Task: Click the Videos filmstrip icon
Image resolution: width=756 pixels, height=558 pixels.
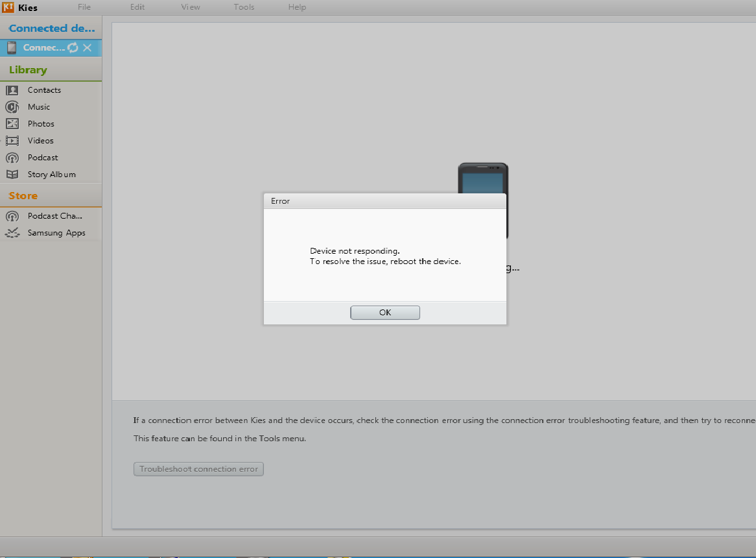Action: click(x=12, y=141)
